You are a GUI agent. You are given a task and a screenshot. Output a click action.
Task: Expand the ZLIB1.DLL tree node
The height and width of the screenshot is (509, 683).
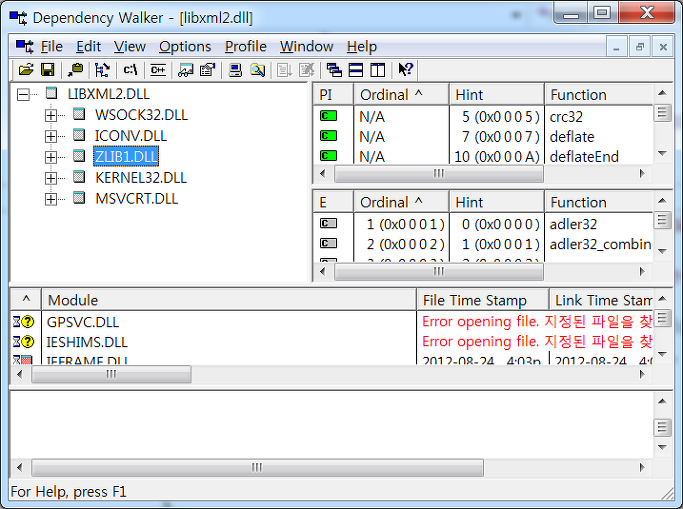pyautogui.click(x=51, y=157)
